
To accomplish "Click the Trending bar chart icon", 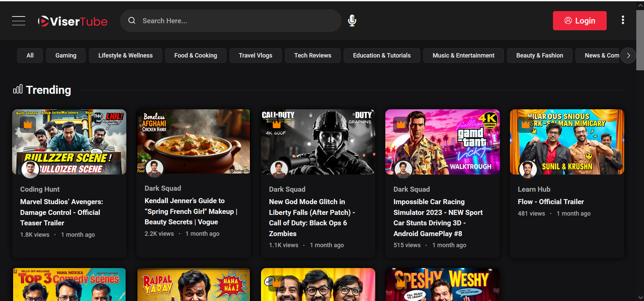I will [x=18, y=89].
